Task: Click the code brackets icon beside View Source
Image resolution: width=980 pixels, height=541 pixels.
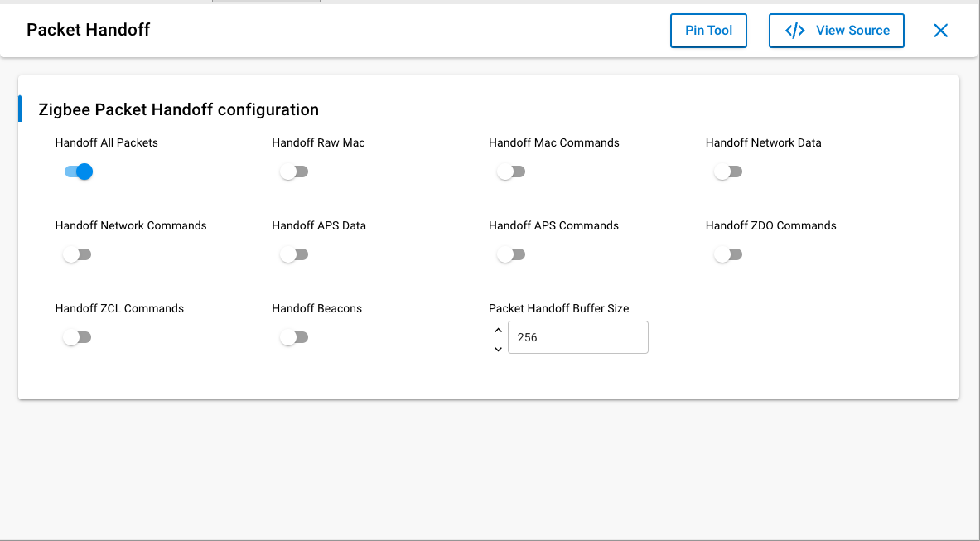Action: [794, 30]
